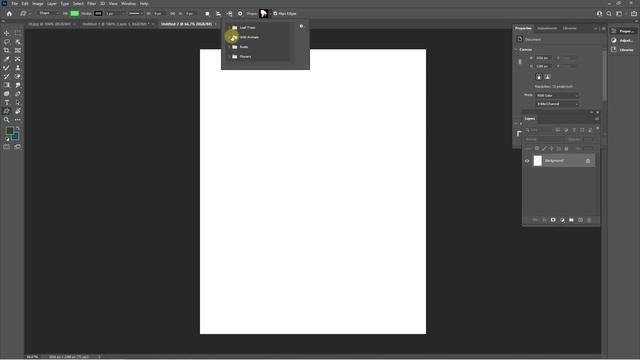Open the Filter menu
Image resolution: width=640 pixels, height=360 pixels.
[x=91, y=4]
